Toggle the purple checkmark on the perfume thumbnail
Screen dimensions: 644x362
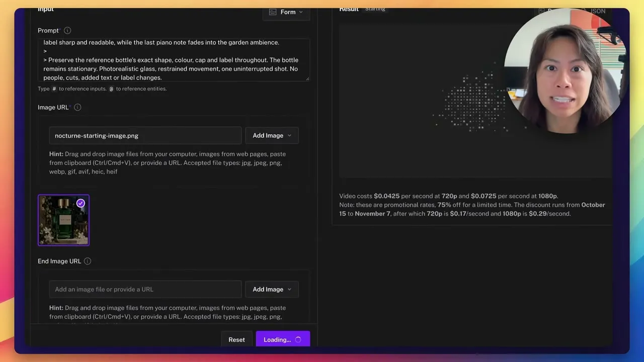click(x=80, y=203)
